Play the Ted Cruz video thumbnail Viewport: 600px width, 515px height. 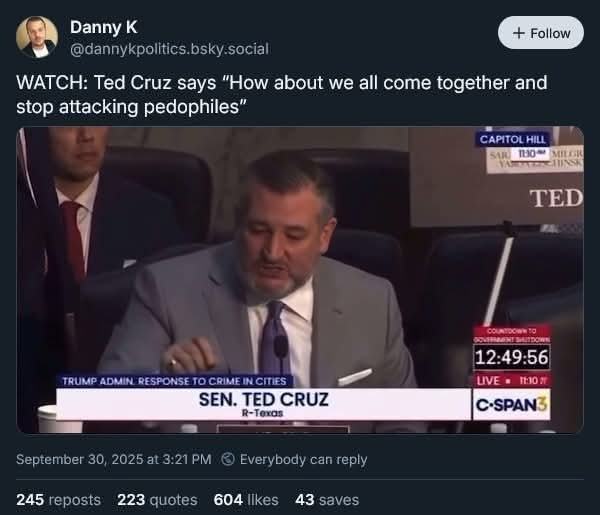[300, 280]
